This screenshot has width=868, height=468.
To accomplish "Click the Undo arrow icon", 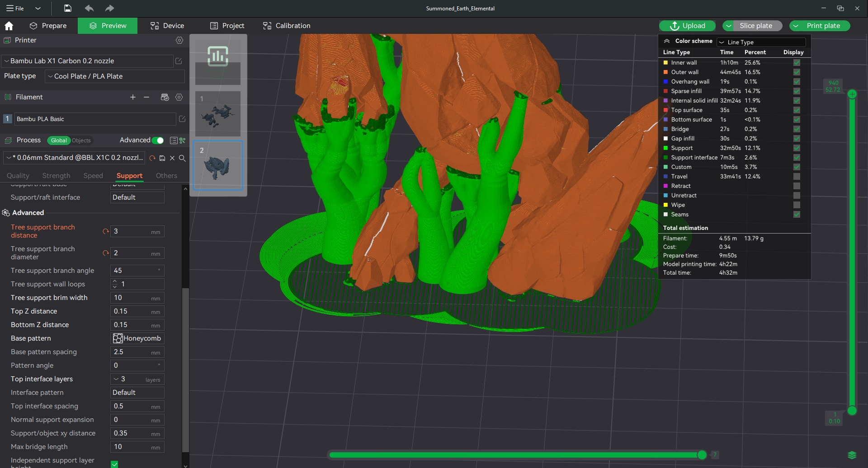I will click(89, 8).
